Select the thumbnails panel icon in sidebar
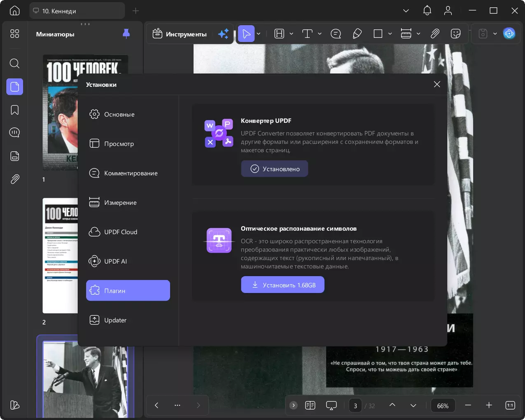 15,86
